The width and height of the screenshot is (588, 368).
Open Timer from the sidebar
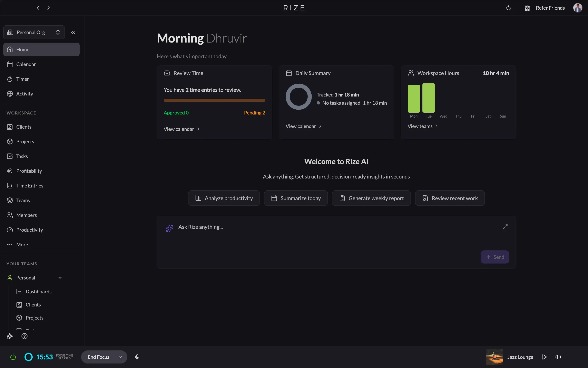coord(41,79)
